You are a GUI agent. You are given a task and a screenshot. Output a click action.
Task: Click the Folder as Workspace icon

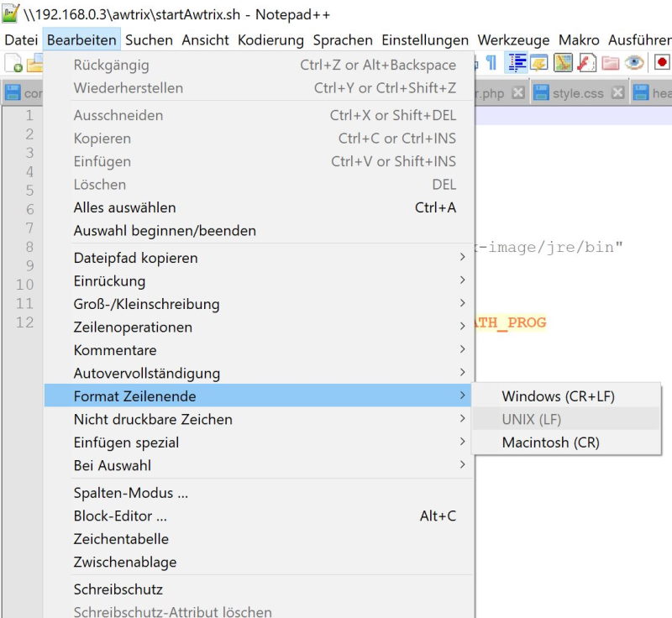pos(610,64)
